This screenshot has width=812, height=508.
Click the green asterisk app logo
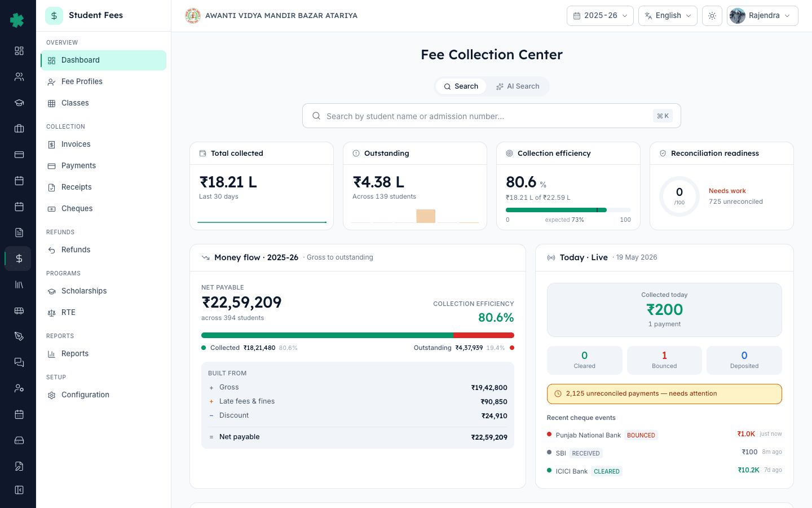pos(17,20)
